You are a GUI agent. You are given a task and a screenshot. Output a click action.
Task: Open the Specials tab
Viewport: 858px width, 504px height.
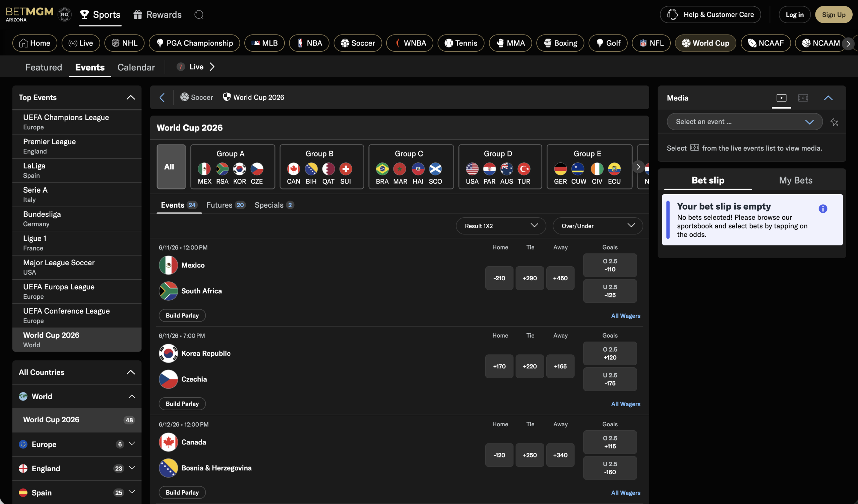(x=274, y=205)
